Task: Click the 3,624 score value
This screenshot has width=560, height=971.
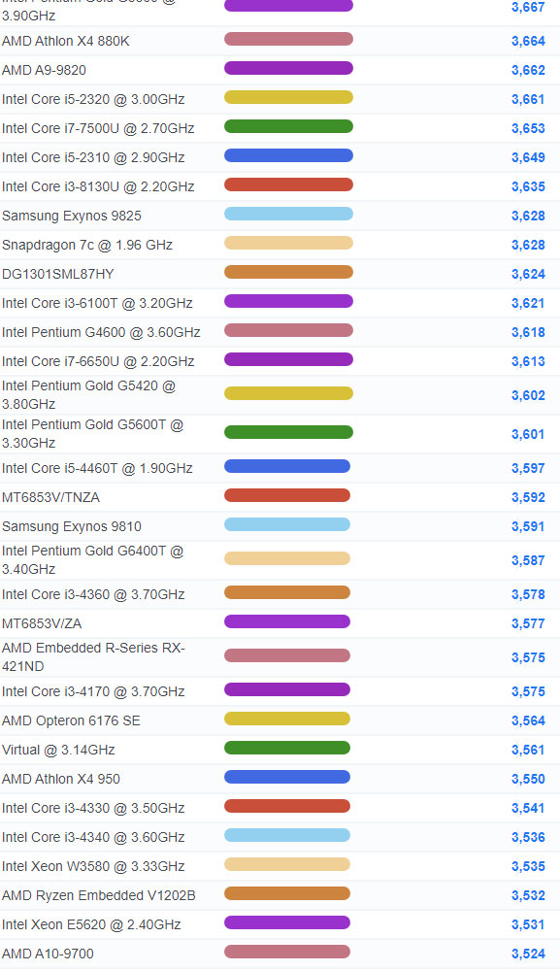Action: coord(528,274)
